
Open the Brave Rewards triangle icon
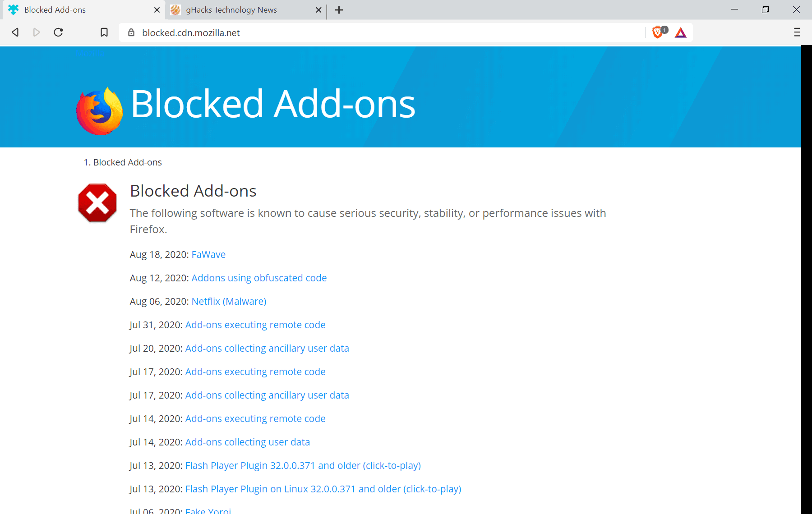(x=681, y=32)
